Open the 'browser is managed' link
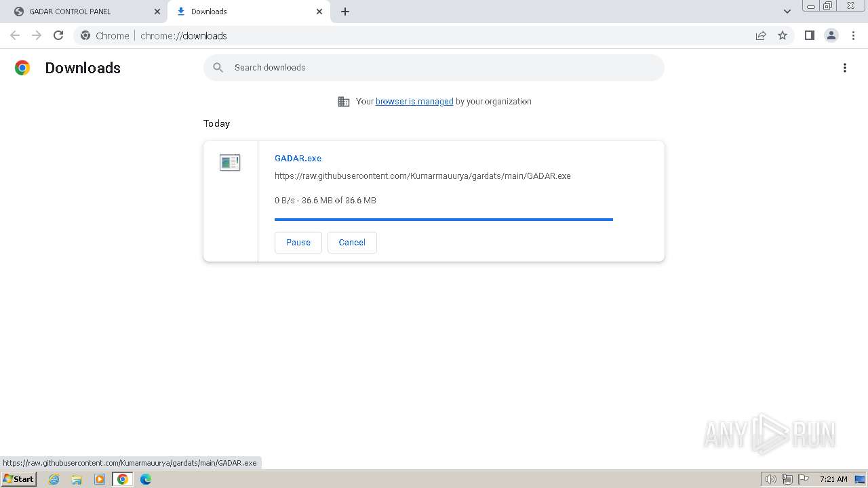The width and height of the screenshot is (868, 488). (414, 102)
